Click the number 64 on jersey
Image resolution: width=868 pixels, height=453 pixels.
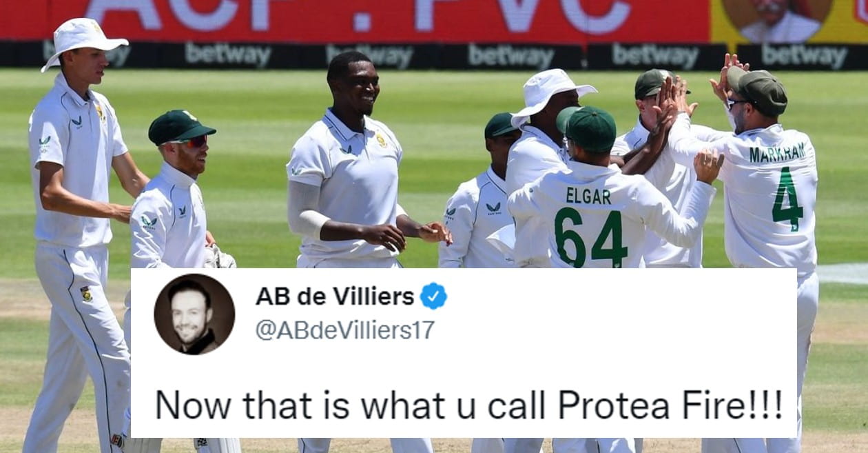tap(591, 238)
